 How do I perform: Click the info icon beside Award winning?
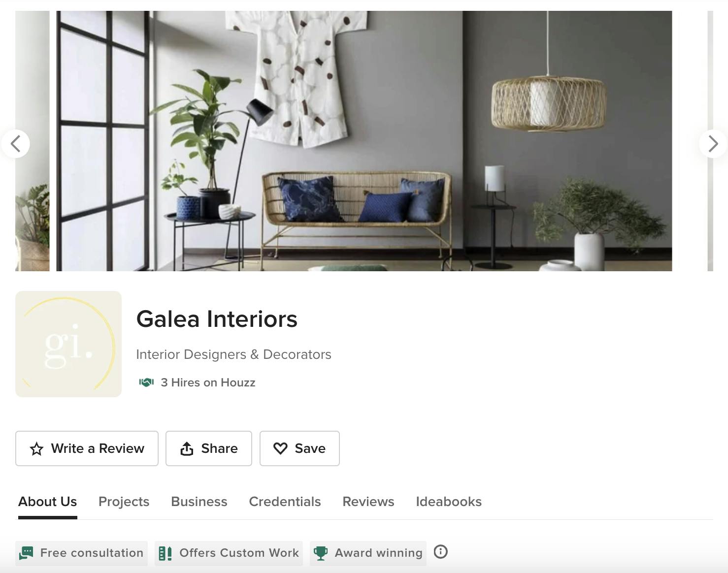441,552
